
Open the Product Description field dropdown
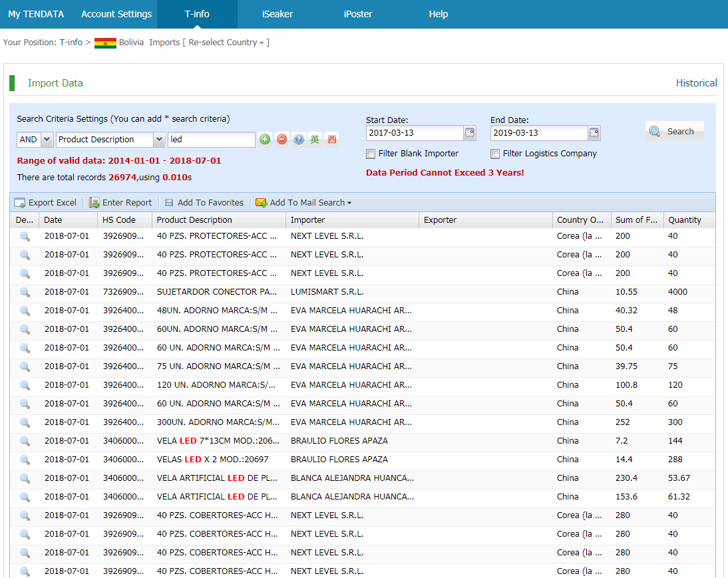tap(159, 140)
